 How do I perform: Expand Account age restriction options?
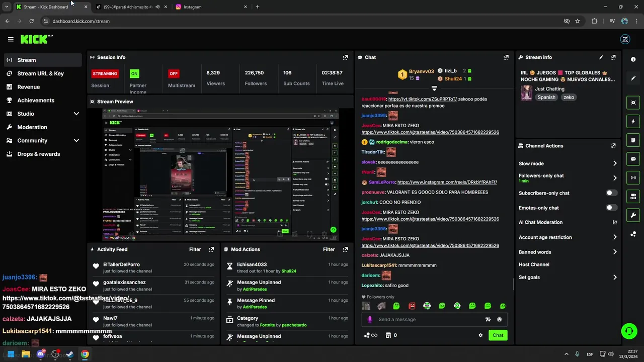click(615, 237)
